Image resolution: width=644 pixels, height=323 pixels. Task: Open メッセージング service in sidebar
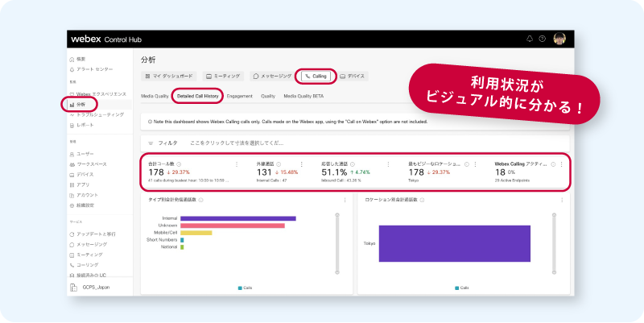[x=89, y=244]
